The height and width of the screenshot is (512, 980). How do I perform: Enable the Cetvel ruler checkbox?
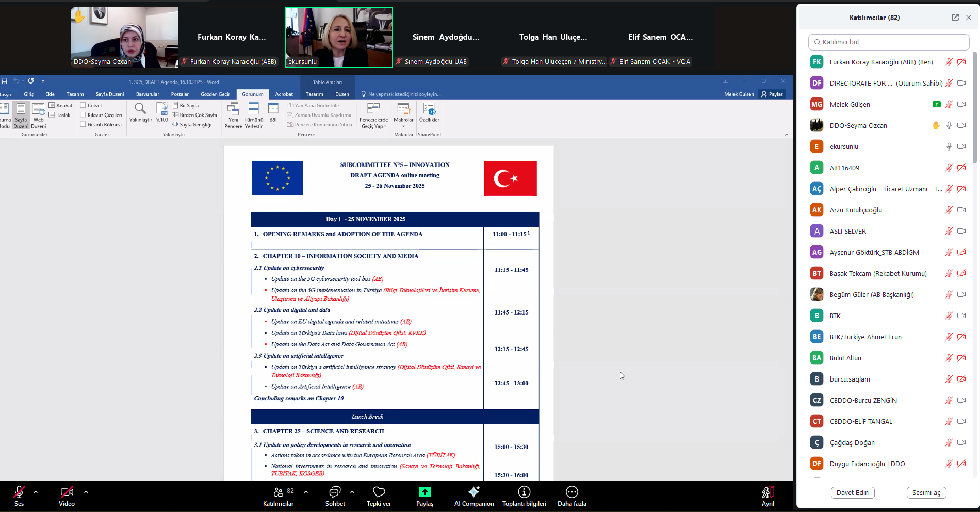point(83,105)
